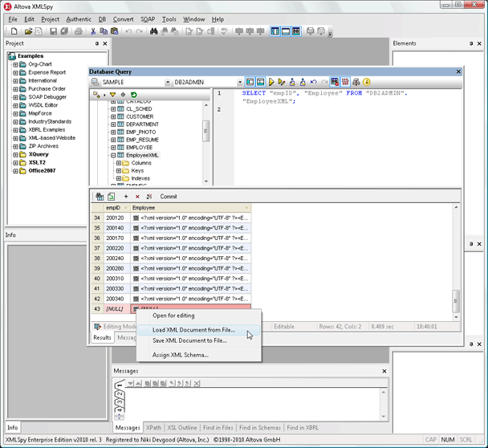Collapse the EmployeeXML table node

[113, 155]
